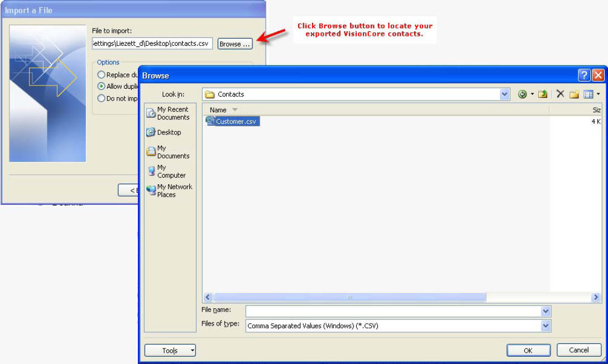This screenshot has height=364, width=608.
Task: Click the Up One Level folder icon
Action: point(542,94)
